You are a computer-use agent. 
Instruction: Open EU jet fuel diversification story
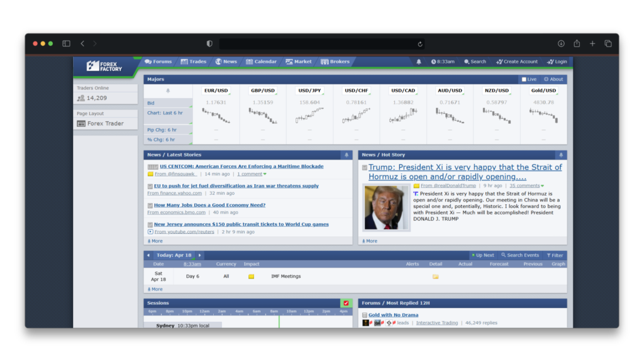pyautogui.click(x=236, y=186)
